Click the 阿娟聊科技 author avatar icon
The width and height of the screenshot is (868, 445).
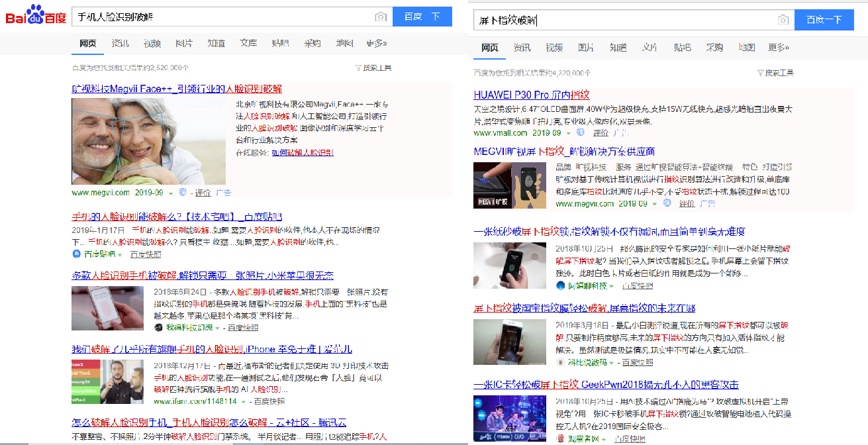pos(560,285)
